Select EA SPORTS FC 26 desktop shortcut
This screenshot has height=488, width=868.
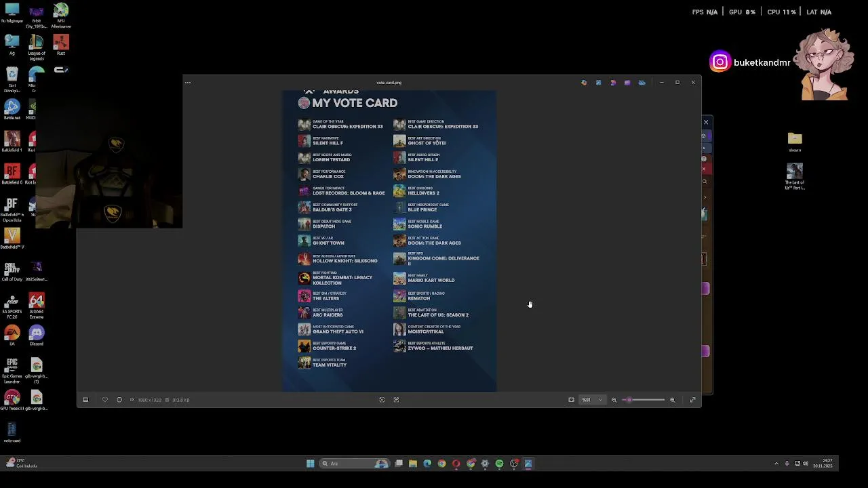[x=12, y=306]
